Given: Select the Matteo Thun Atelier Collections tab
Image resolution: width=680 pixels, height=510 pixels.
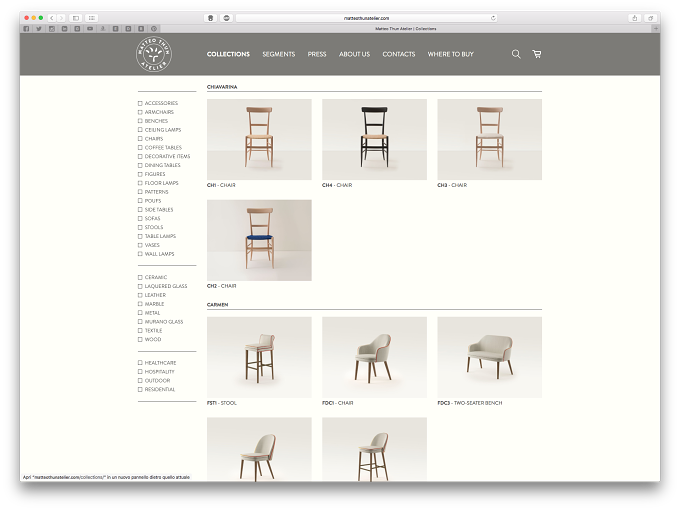Looking at the screenshot, I should pos(406,29).
